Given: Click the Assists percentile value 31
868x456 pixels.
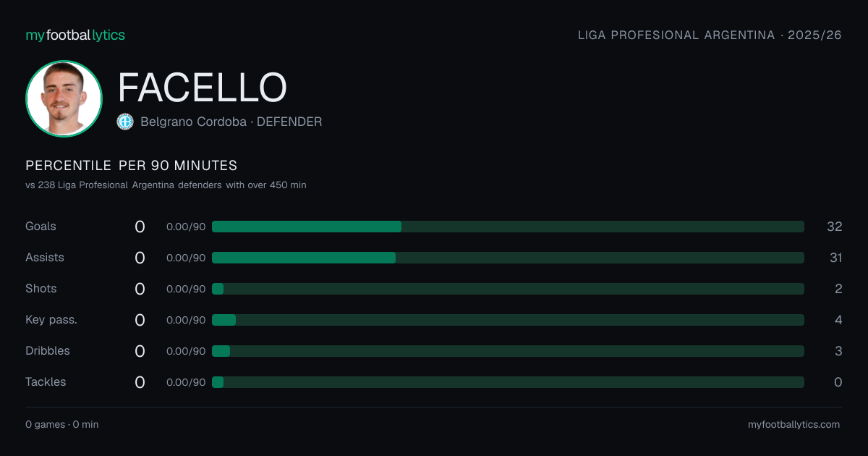Looking at the screenshot, I should [x=835, y=258].
